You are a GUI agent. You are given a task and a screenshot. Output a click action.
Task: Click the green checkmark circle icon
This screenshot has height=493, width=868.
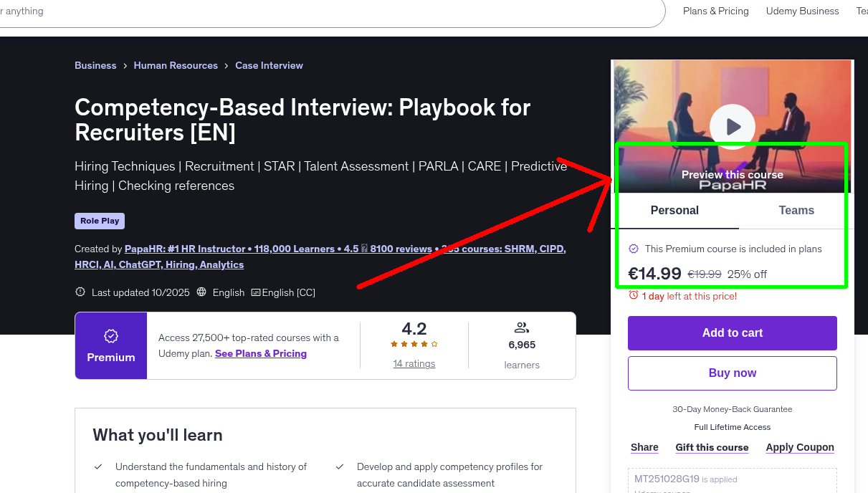point(634,249)
